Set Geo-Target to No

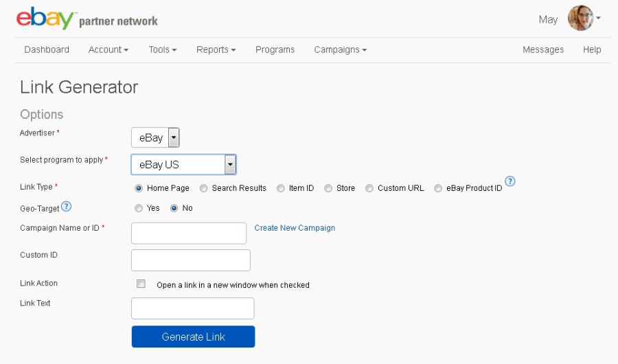174,208
